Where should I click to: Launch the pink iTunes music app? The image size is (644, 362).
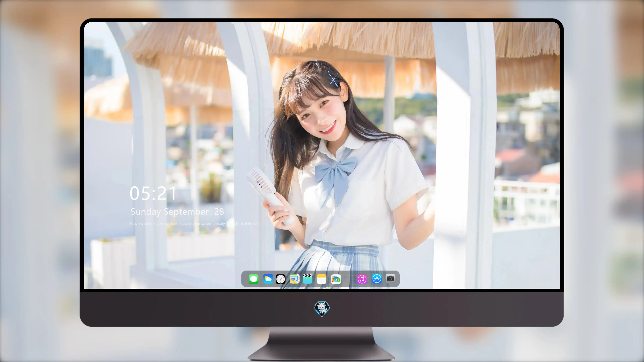tap(362, 279)
